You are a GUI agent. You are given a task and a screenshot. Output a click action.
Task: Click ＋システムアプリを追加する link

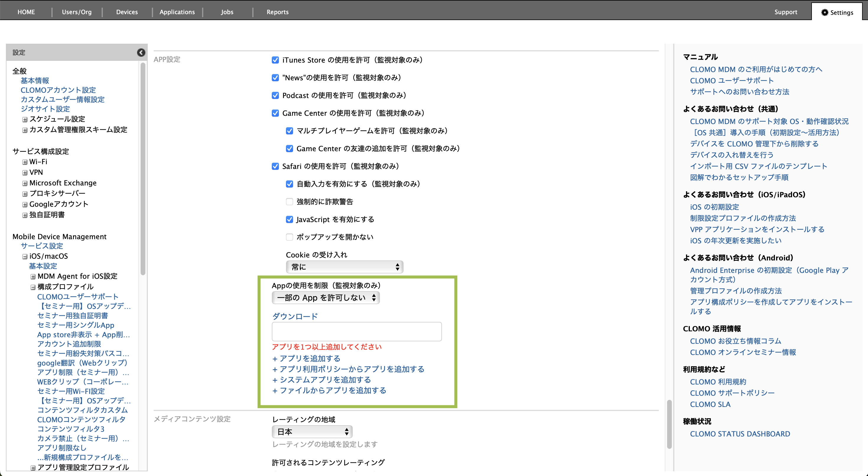[321, 380]
